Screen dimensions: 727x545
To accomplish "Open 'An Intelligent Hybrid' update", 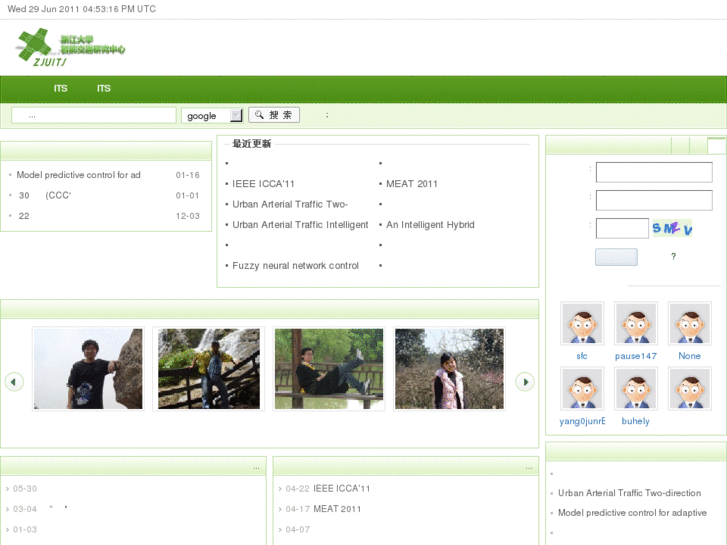I will click(430, 224).
